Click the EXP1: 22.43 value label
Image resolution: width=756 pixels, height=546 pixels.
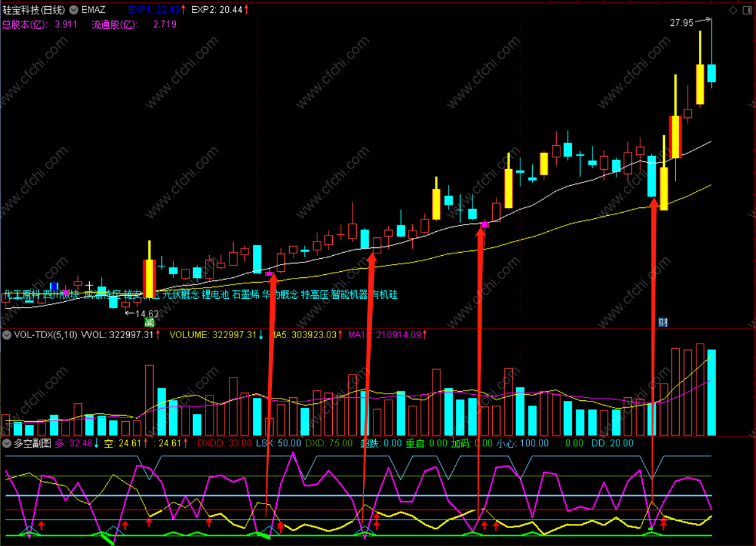pos(154,9)
